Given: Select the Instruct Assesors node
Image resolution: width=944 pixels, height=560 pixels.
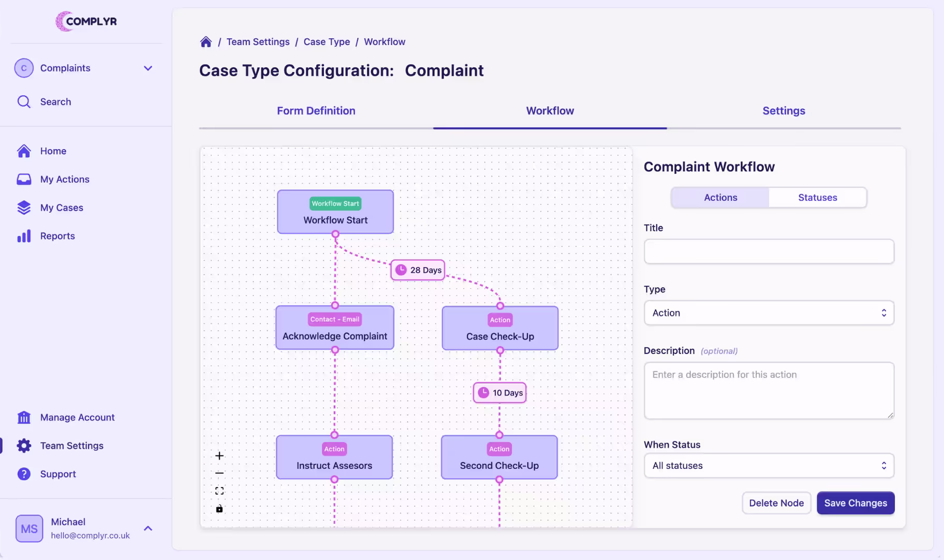Looking at the screenshot, I should 334,457.
